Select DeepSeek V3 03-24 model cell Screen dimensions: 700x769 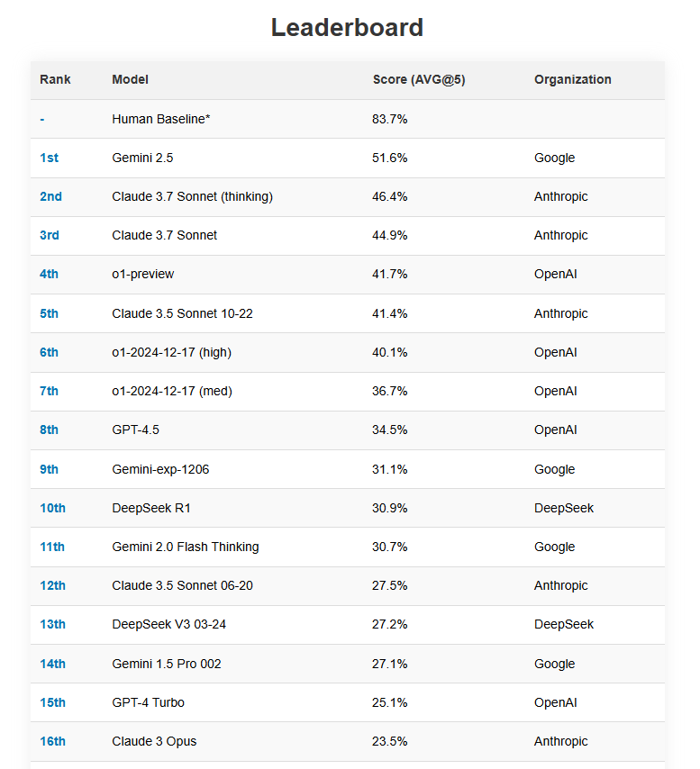tap(168, 625)
